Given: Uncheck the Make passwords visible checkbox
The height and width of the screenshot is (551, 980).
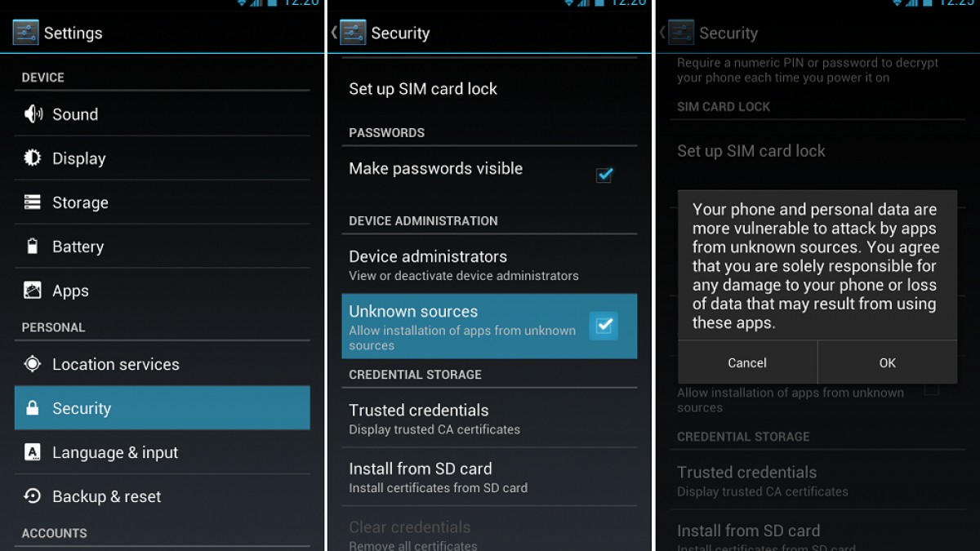Looking at the screenshot, I should point(604,175).
